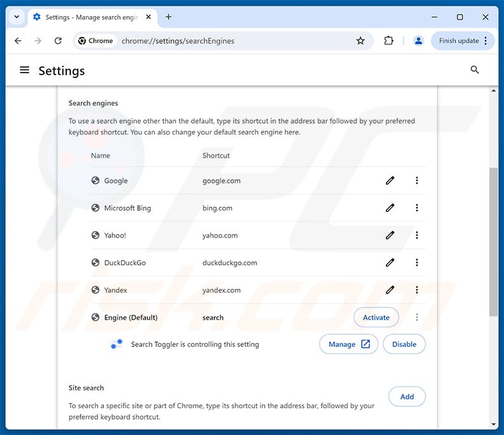
Task: Bookmark this page with star icon
Action: [x=360, y=41]
